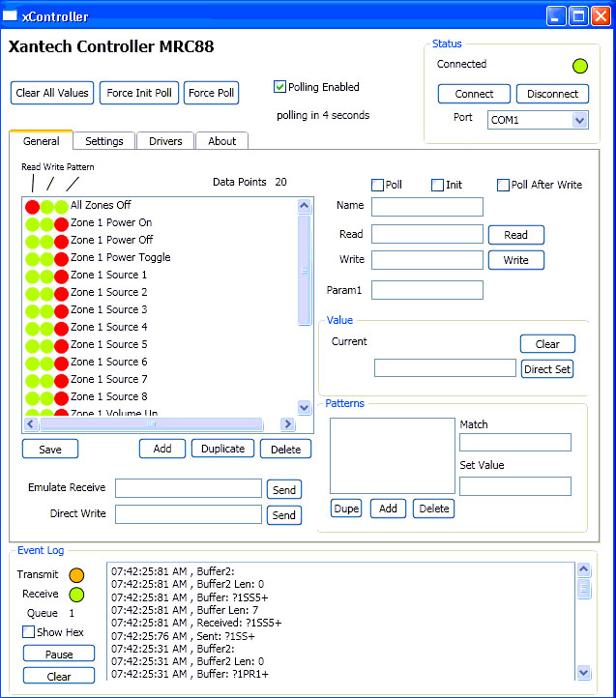
Task: Click the Match pattern input field
Action: (515, 443)
